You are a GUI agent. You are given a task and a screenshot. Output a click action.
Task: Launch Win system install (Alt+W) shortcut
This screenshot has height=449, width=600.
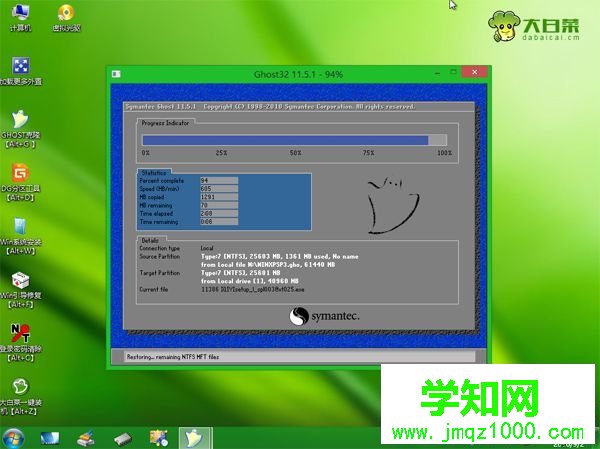[x=20, y=237]
